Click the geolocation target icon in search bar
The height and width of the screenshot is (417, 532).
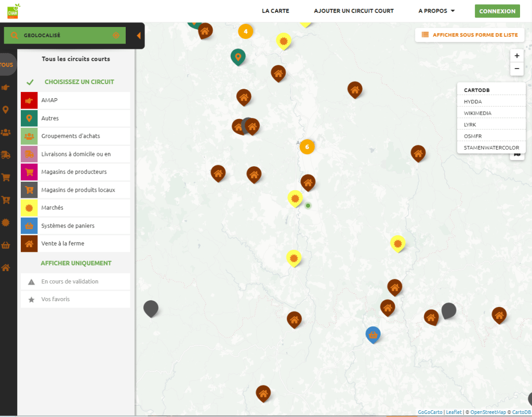point(116,35)
